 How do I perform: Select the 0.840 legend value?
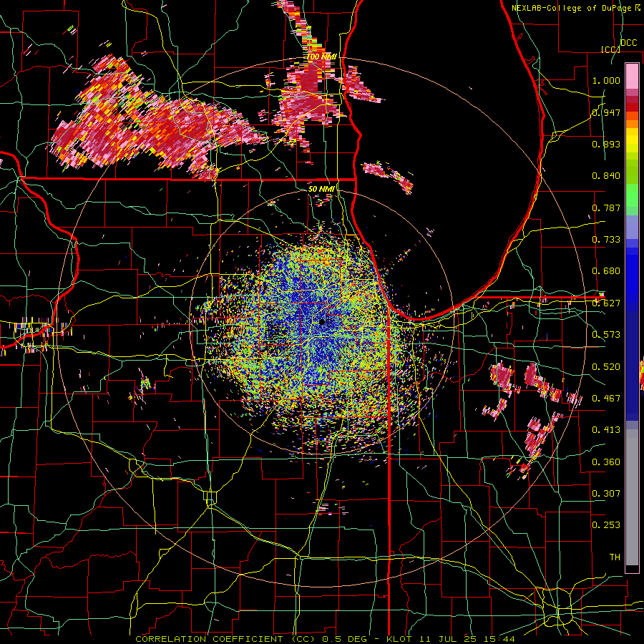(606, 176)
